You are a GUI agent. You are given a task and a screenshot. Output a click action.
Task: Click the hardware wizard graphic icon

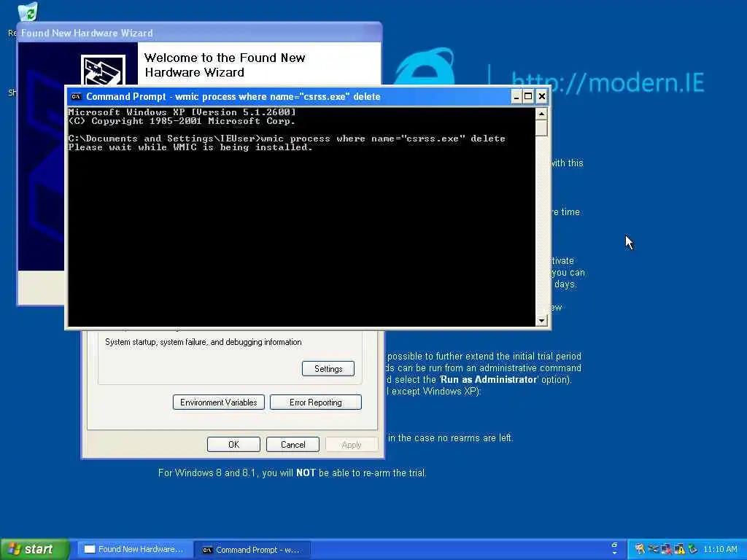click(103, 70)
